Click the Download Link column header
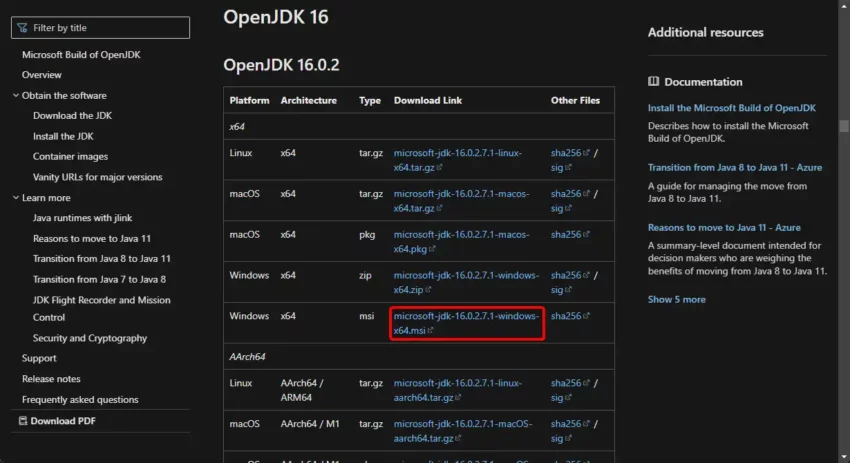 tap(428, 100)
